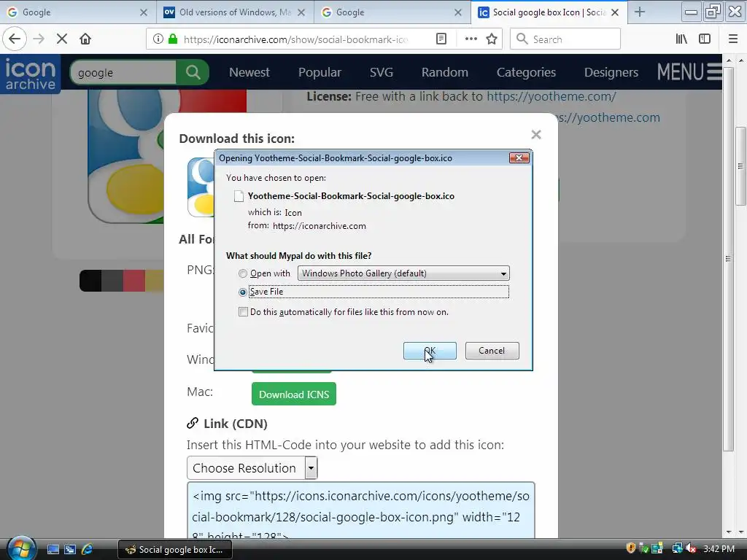This screenshot has width=747, height=560.
Task: Click the red color swatch
Action: click(134, 281)
